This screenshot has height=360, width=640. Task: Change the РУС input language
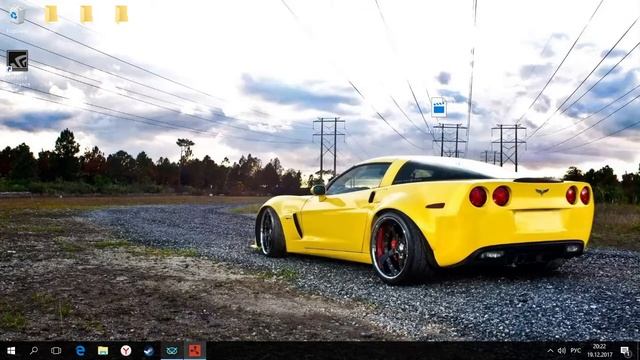point(576,351)
